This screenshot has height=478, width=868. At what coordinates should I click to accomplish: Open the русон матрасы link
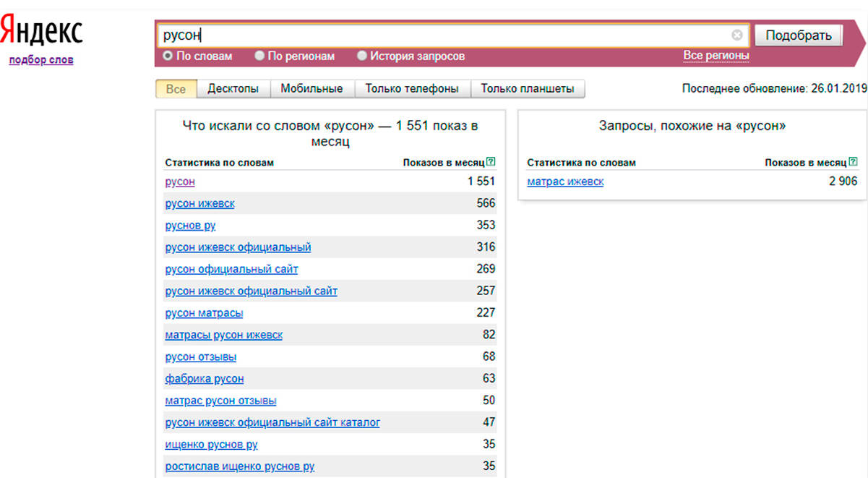coord(204,313)
